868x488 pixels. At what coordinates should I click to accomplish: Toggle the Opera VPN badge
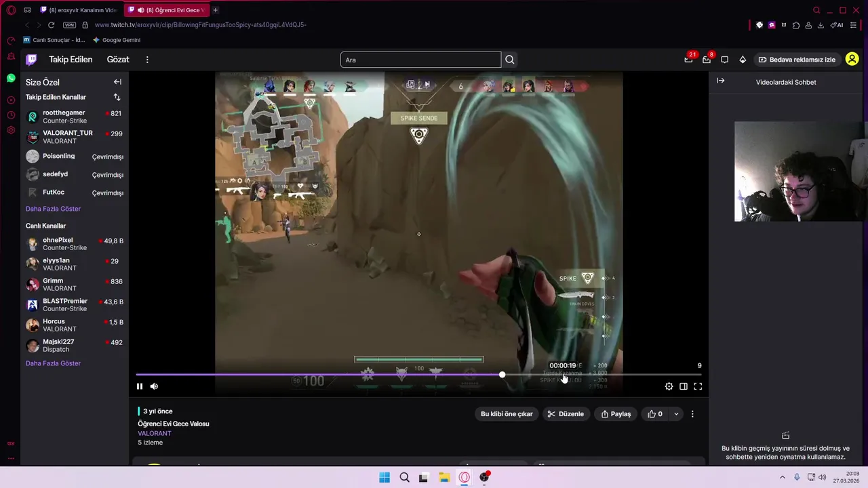click(x=69, y=25)
